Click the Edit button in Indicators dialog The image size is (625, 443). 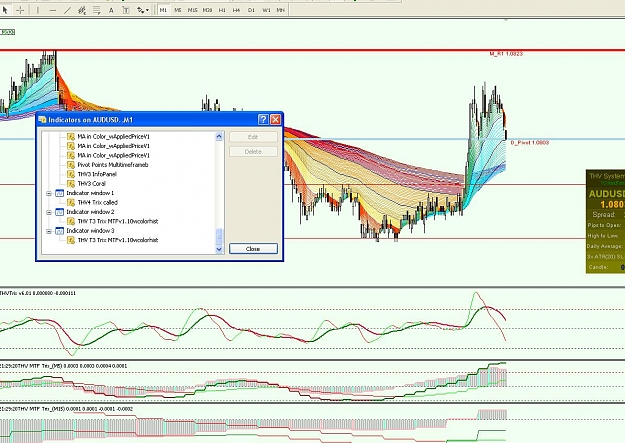[x=253, y=137]
